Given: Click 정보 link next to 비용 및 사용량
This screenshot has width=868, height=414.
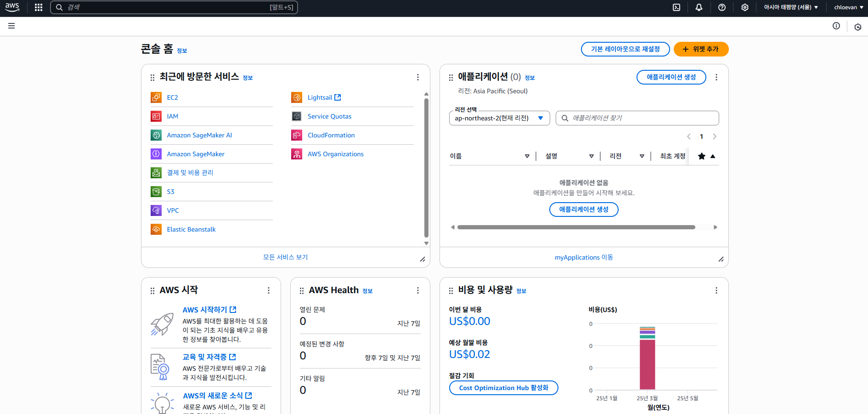Looking at the screenshot, I should (521, 291).
